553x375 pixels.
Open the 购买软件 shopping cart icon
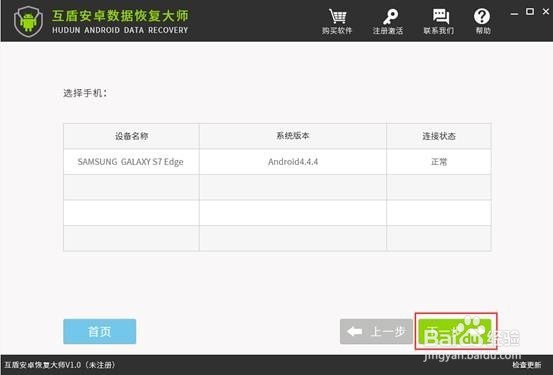[337, 17]
